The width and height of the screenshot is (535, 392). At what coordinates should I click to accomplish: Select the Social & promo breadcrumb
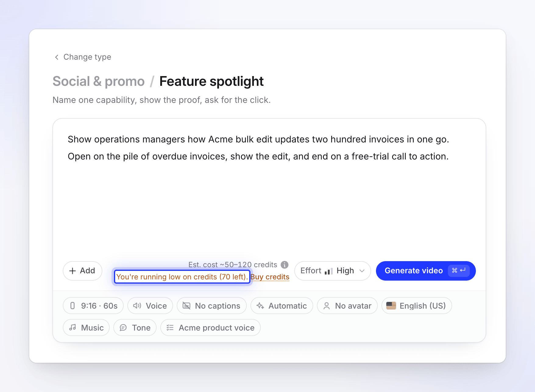[99, 81]
